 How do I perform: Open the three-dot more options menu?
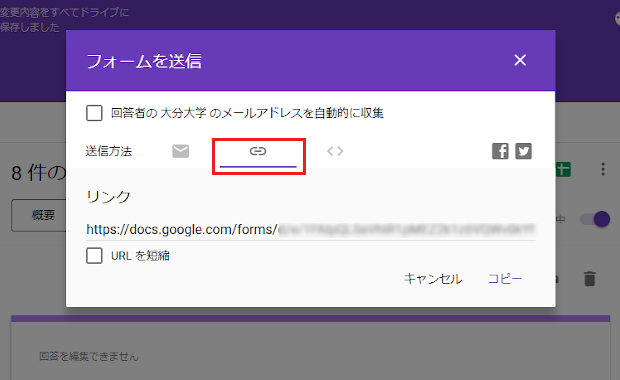603,169
